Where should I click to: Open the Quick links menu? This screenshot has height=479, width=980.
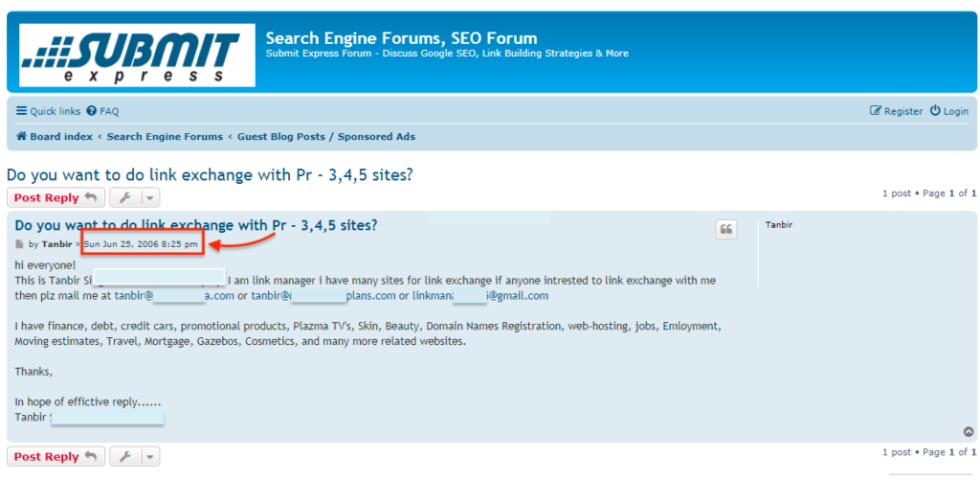tap(48, 111)
